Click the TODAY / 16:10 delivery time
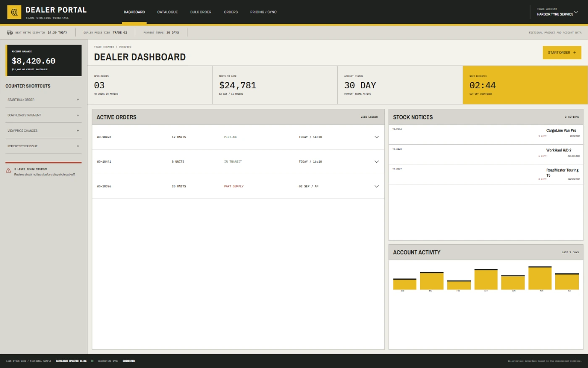The image size is (588, 368). click(x=310, y=161)
